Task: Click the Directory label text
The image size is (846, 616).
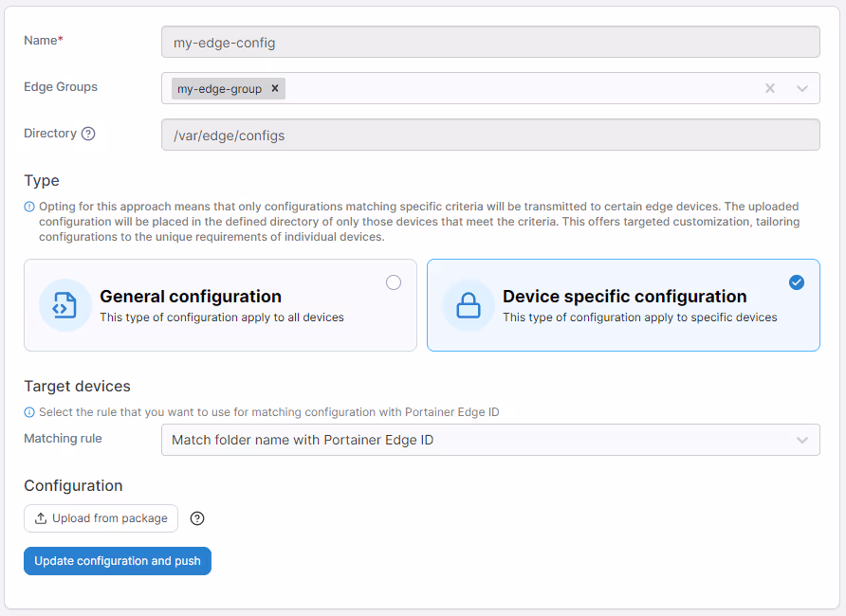Action: click(50, 133)
